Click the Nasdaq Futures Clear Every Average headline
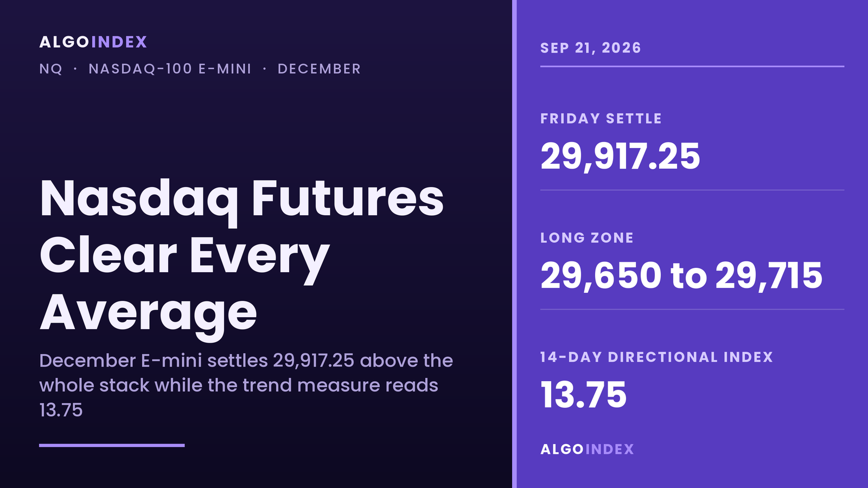Screen dimensions: 868x488 pyautogui.click(x=242, y=256)
